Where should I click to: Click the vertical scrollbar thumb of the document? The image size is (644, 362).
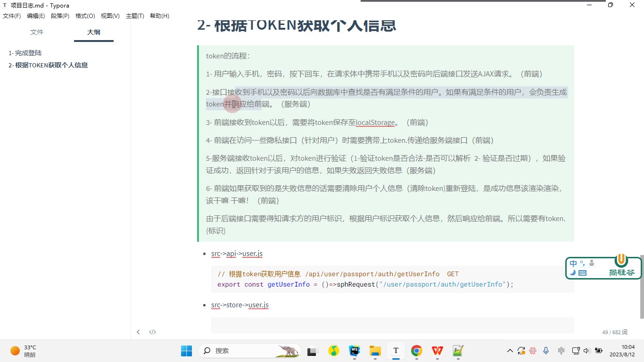(642, 287)
